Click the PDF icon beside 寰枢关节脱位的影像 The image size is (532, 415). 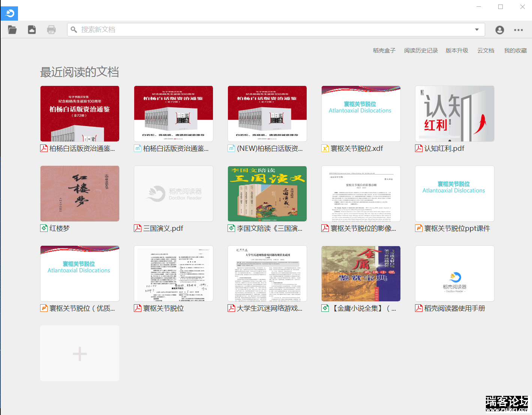(325, 228)
